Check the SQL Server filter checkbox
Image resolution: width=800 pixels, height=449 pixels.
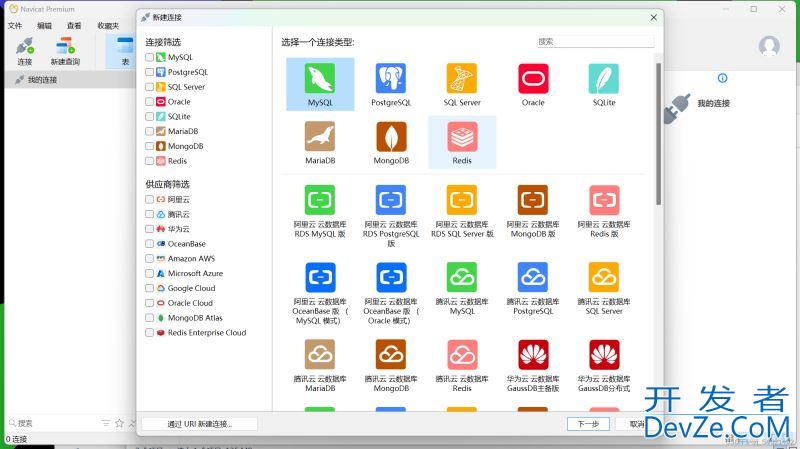149,87
